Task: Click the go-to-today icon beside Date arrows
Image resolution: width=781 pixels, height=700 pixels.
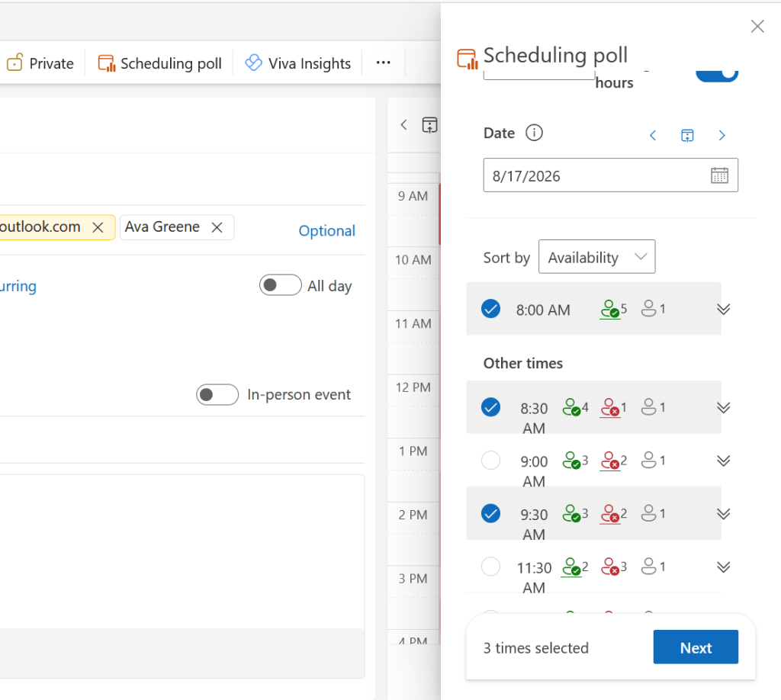Action: [687, 136]
